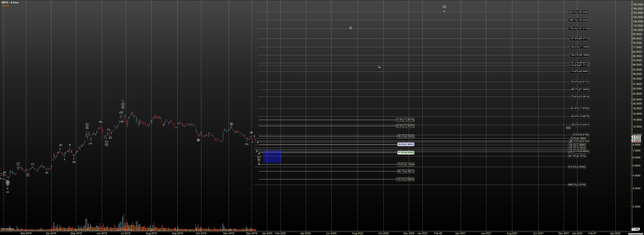The image size is (644, 235).
Task: Click the (i) wave label at top
Action: pos(444,7)
